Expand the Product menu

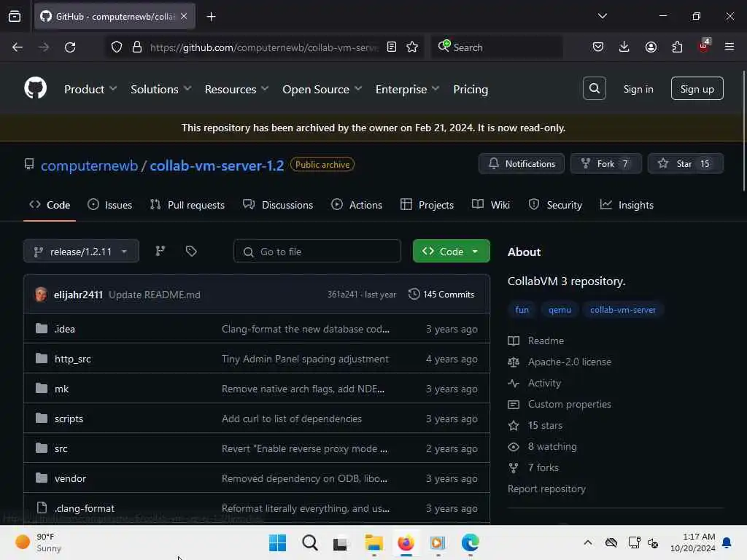90,89
